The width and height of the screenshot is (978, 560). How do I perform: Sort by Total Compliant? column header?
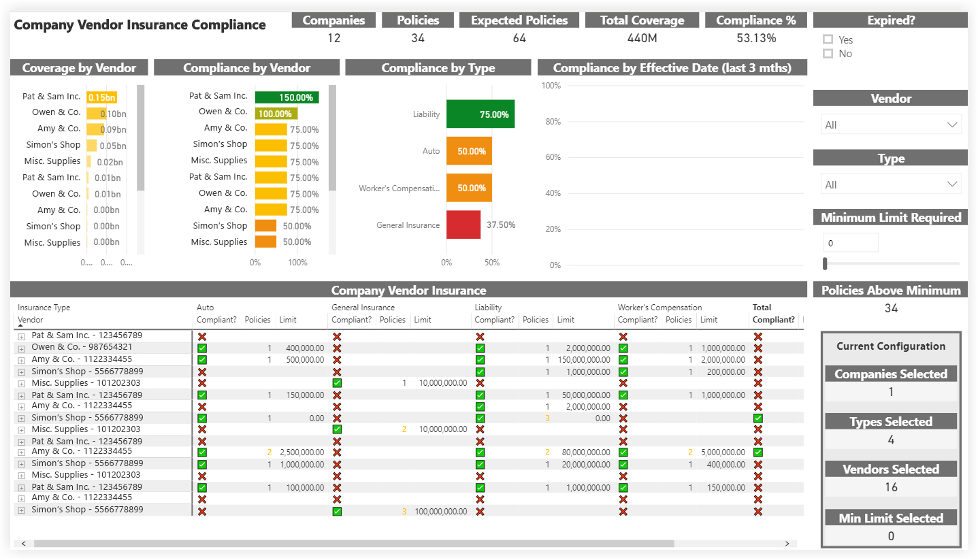773,320
